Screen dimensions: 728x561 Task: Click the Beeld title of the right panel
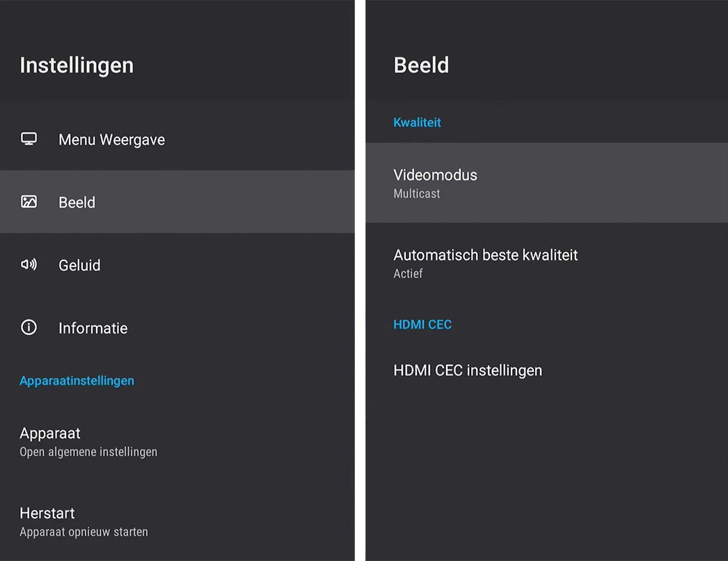[421, 65]
